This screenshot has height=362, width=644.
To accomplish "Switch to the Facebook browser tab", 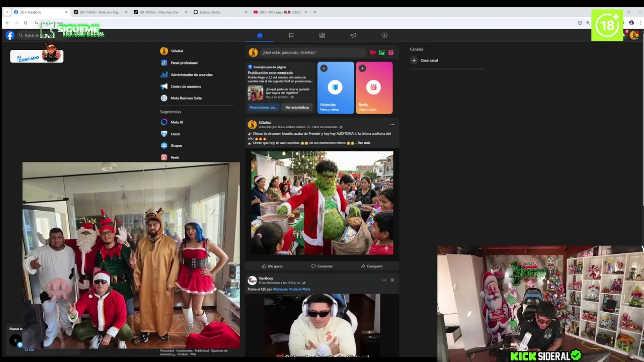I will pyautogui.click(x=40, y=12).
